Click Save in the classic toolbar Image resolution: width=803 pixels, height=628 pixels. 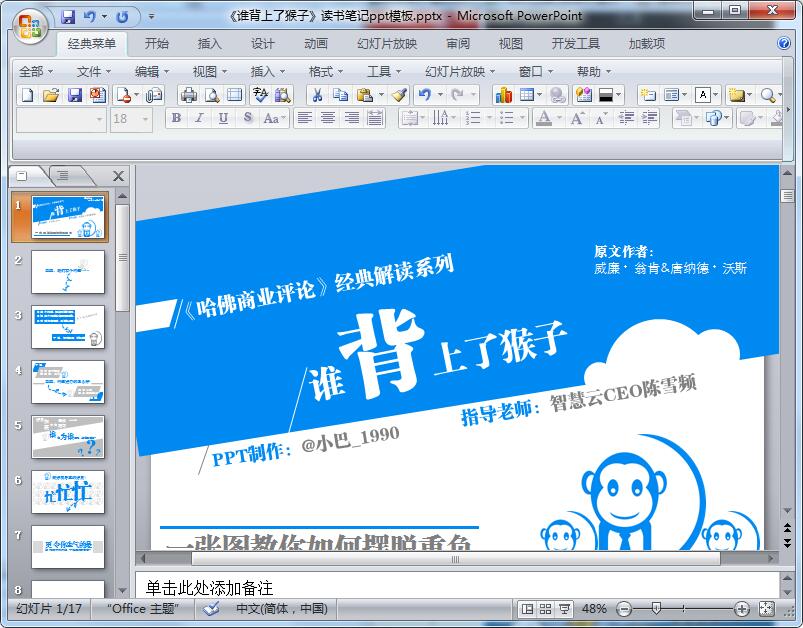(x=75, y=95)
